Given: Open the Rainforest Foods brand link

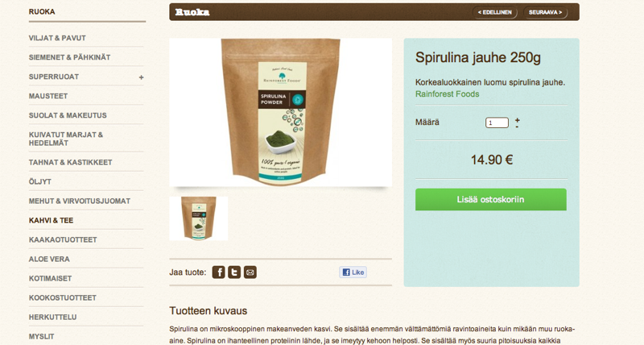Looking at the screenshot, I should coord(448,94).
